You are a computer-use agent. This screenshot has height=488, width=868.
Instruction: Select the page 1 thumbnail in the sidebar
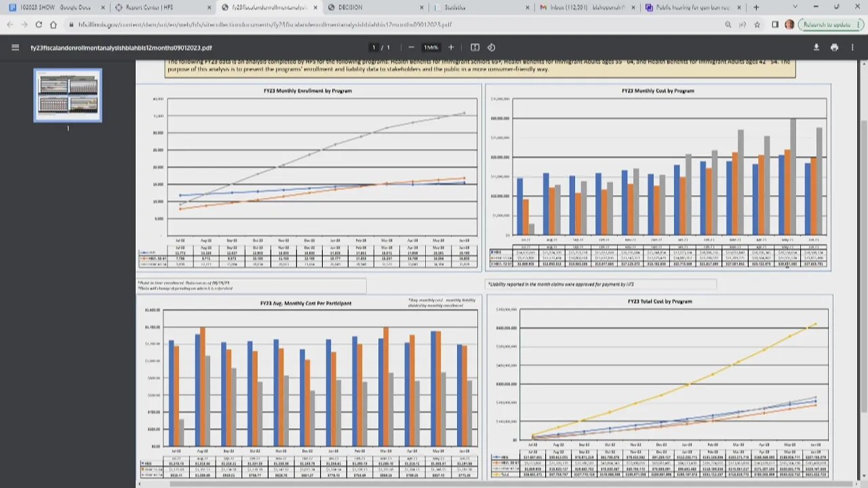click(x=68, y=95)
